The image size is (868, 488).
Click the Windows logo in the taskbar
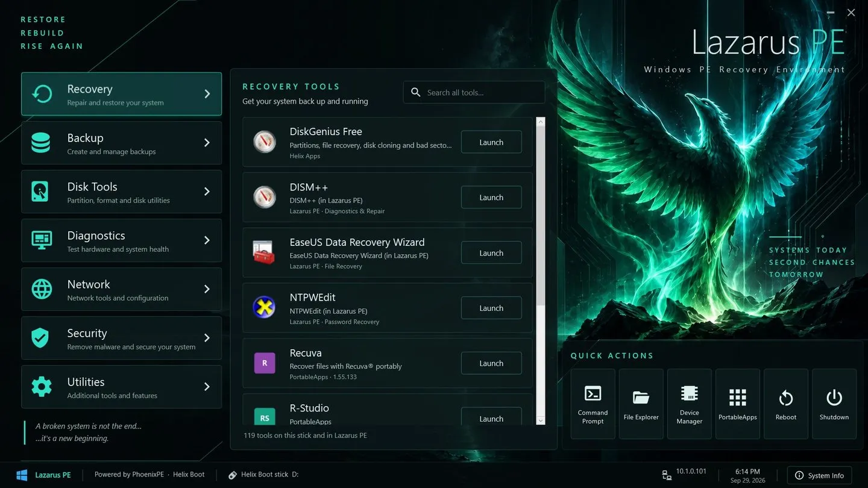tap(22, 475)
